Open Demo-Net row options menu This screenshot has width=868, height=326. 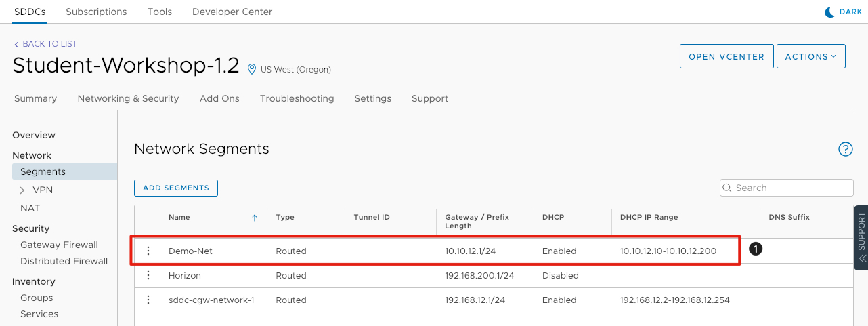(x=148, y=251)
